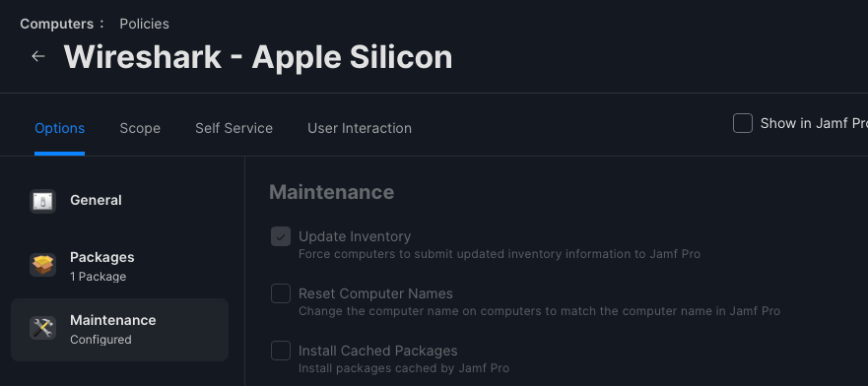Select the Packages 1 Package item

pos(119,266)
